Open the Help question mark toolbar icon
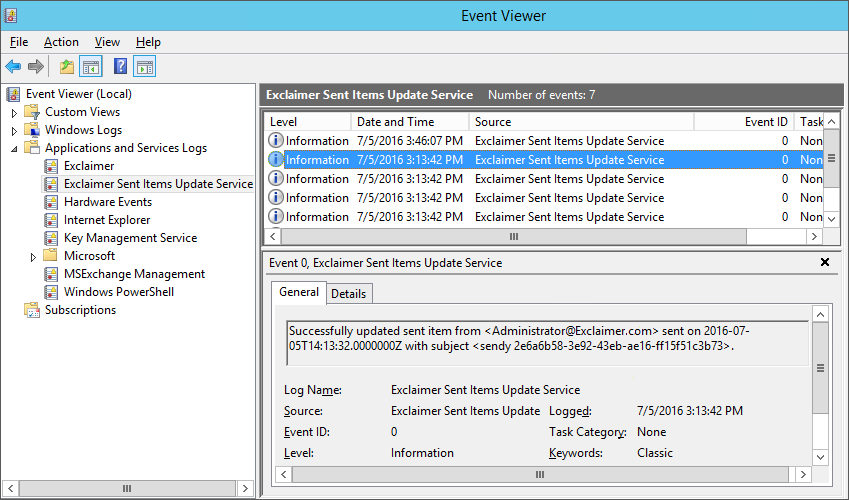The height and width of the screenshot is (500, 849). pyautogui.click(x=120, y=67)
